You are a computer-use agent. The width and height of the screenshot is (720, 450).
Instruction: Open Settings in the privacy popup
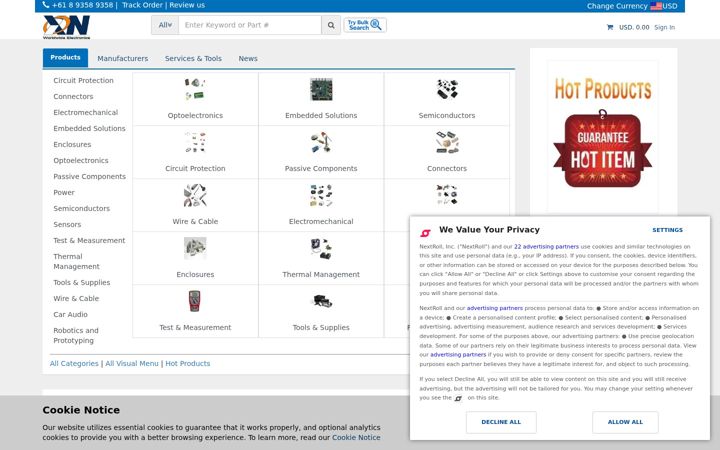click(667, 230)
